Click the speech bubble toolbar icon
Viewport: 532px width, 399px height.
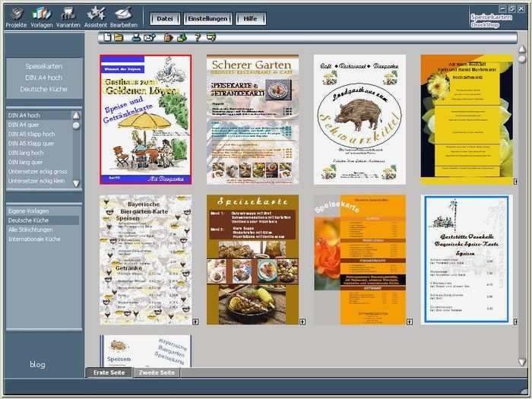(x=211, y=36)
